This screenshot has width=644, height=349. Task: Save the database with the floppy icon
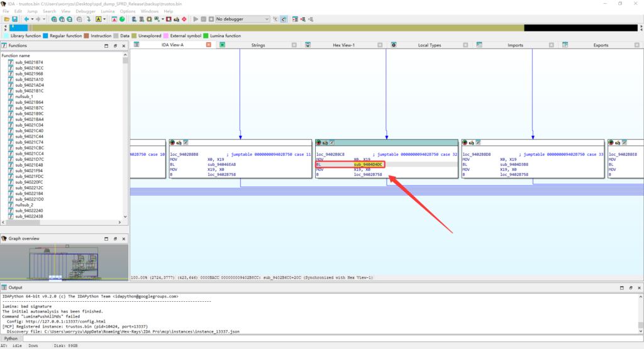15,19
